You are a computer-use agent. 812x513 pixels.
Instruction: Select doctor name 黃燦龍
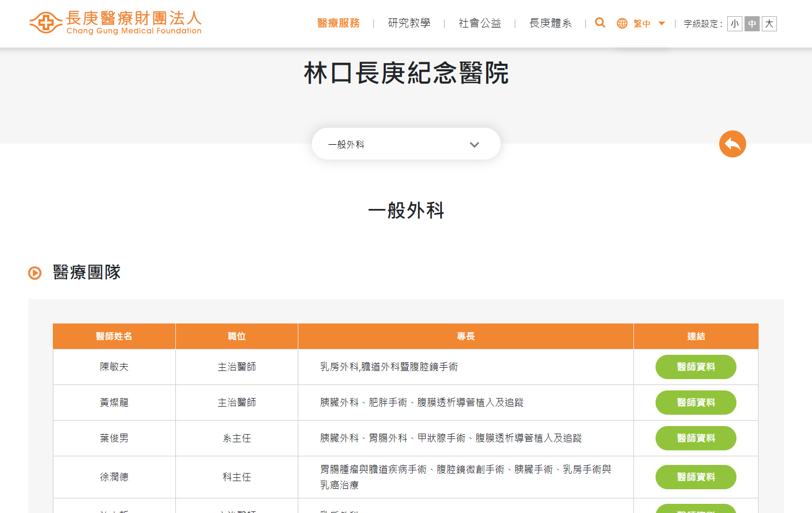[114, 403]
